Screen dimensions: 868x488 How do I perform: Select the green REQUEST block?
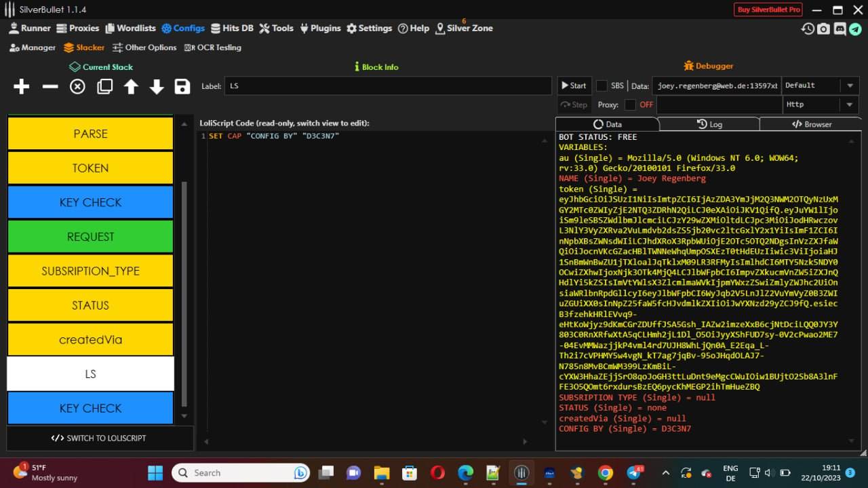(90, 236)
